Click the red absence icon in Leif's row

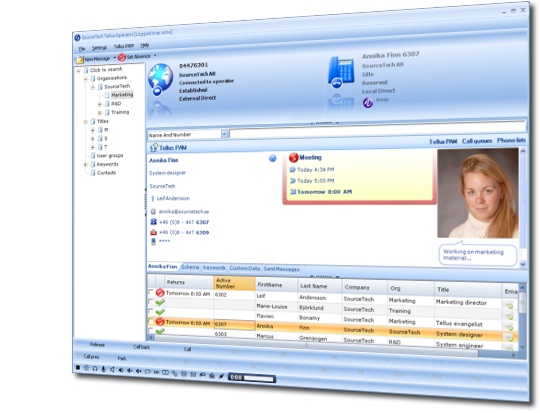(160, 293)
